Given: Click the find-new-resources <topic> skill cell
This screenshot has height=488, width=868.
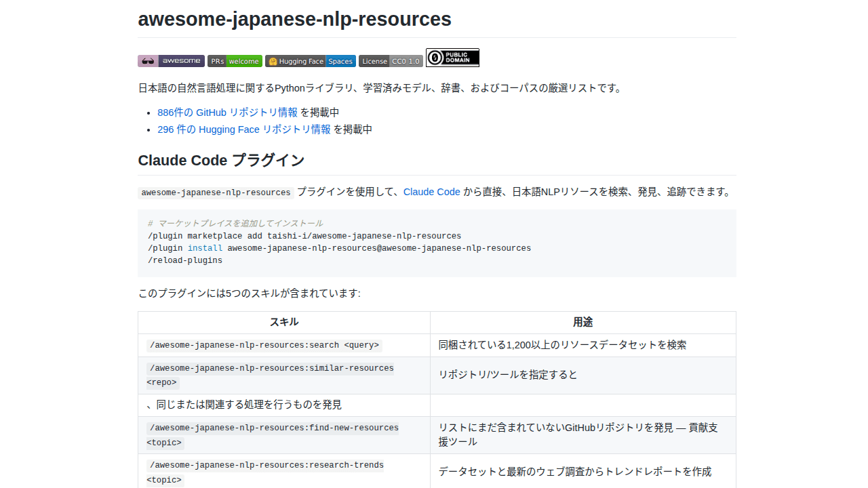Looking at the screenshot, I should pyautogui.click(x=284, y=435).
